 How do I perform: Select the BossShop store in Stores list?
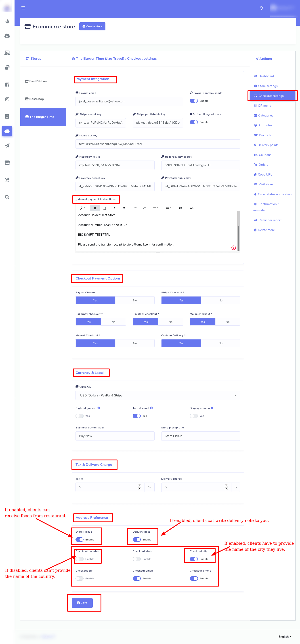[x=36, y=99]
